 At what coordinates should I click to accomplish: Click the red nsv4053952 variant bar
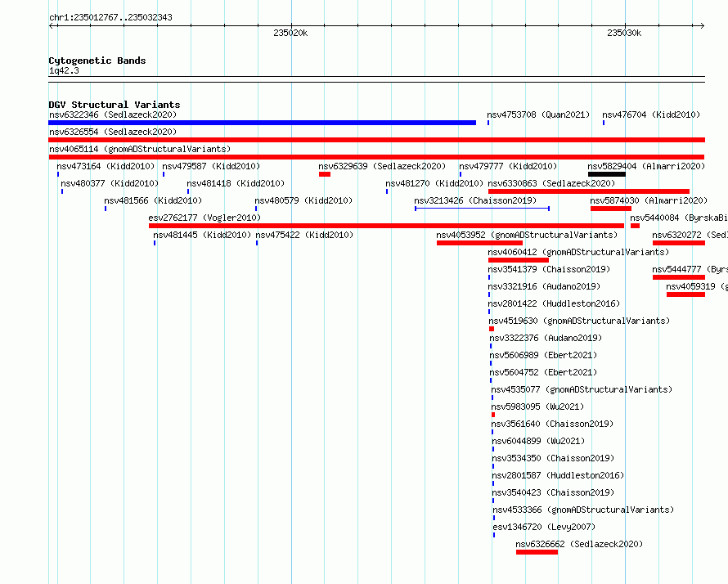479,243
